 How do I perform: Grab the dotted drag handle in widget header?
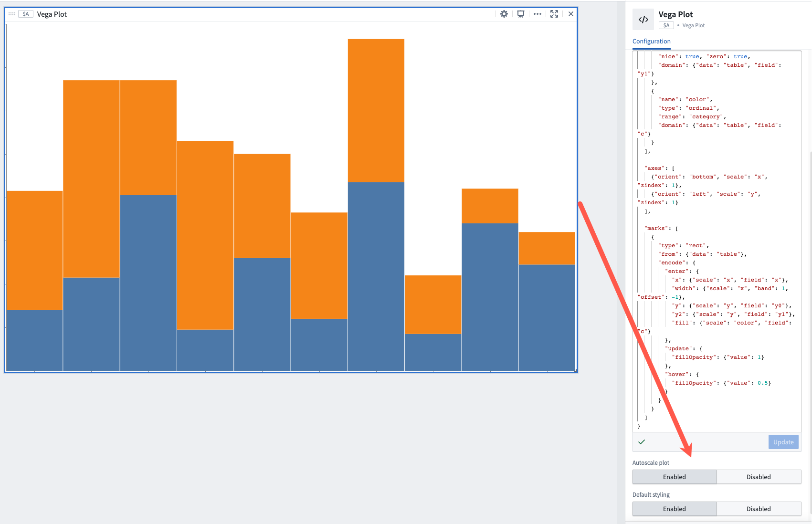(x=12, y=14)
